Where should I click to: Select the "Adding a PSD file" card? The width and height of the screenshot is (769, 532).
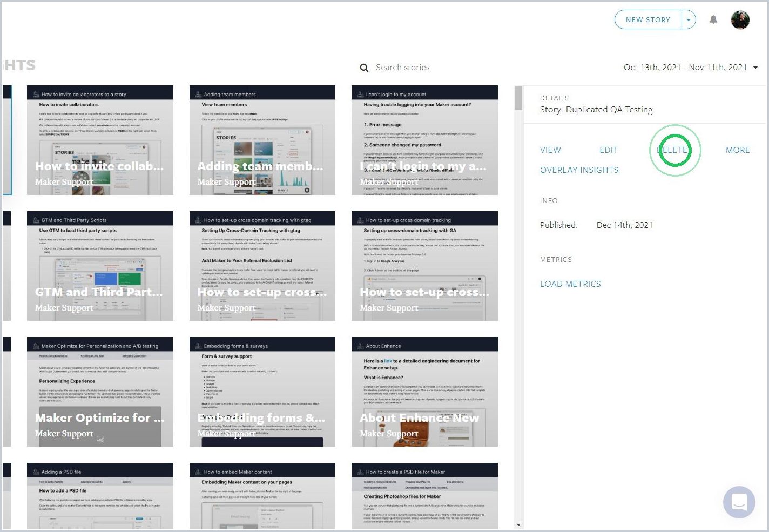point(100,496)
